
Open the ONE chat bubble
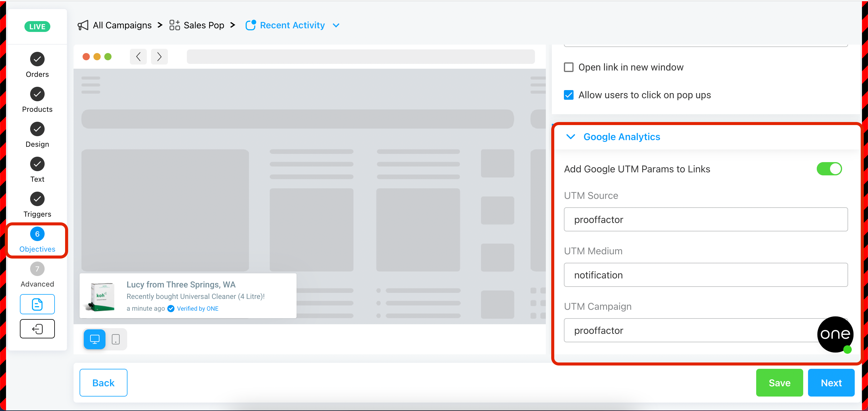[835, 334]
